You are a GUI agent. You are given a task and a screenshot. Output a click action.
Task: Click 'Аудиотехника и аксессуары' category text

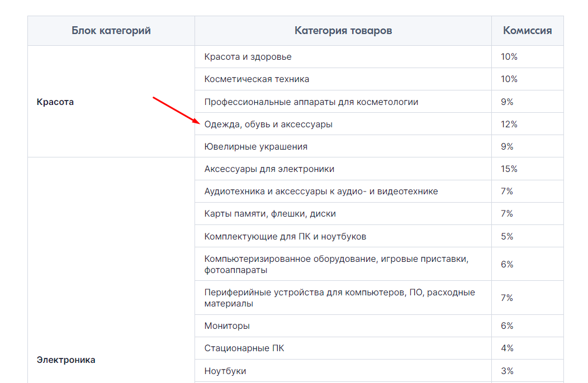pyautogui.click(x=321, y=191)
